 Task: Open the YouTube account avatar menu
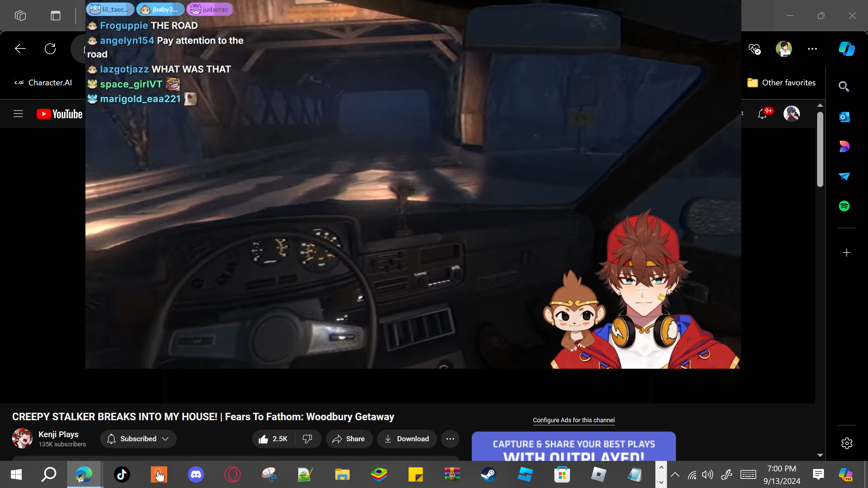(791, 114)
